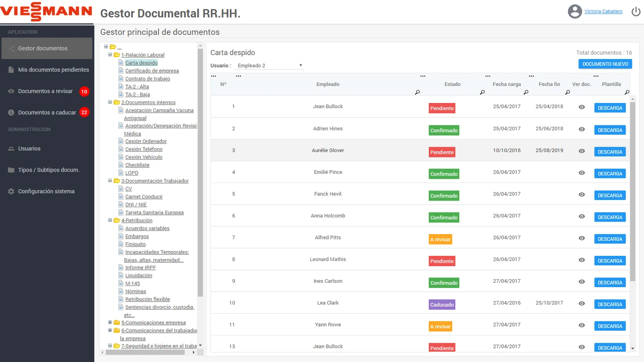Show document for Lea Clark via eye icon
The height and width of the screenshot is (362, 644).
click(x=582, y=304)
